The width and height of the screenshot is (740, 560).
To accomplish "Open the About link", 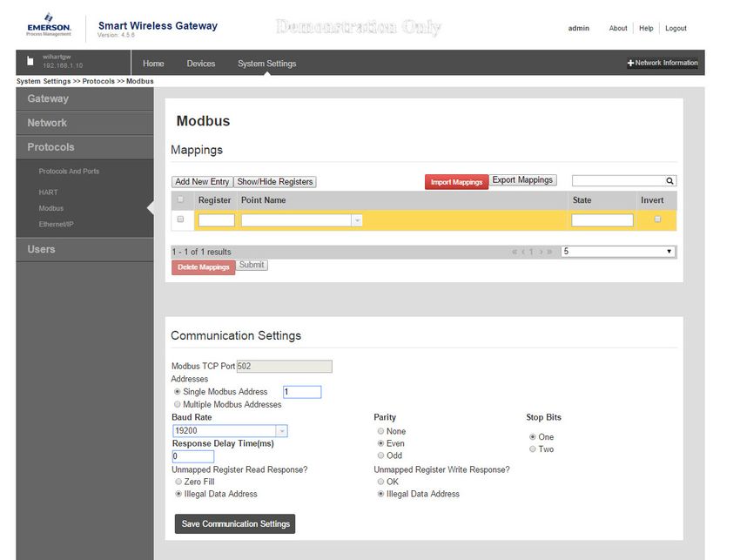I will point(618,29).
